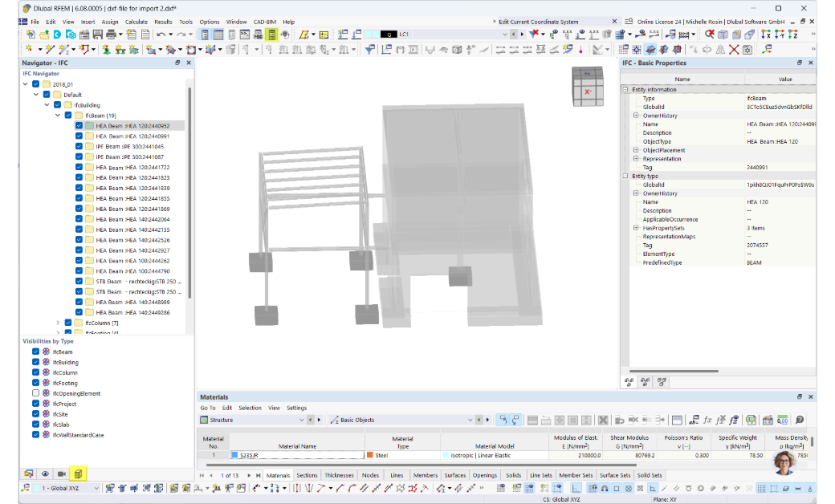The height and width of the screenshot is (504, 835).
Task: Toggle the IfcColumn [7] folder checkbox
Action: [68, 323]
